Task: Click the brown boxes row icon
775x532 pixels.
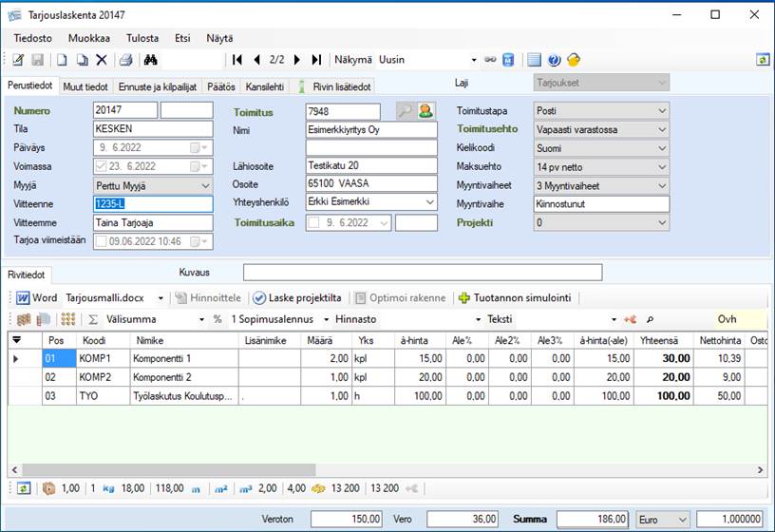Action: click(24, 319)
